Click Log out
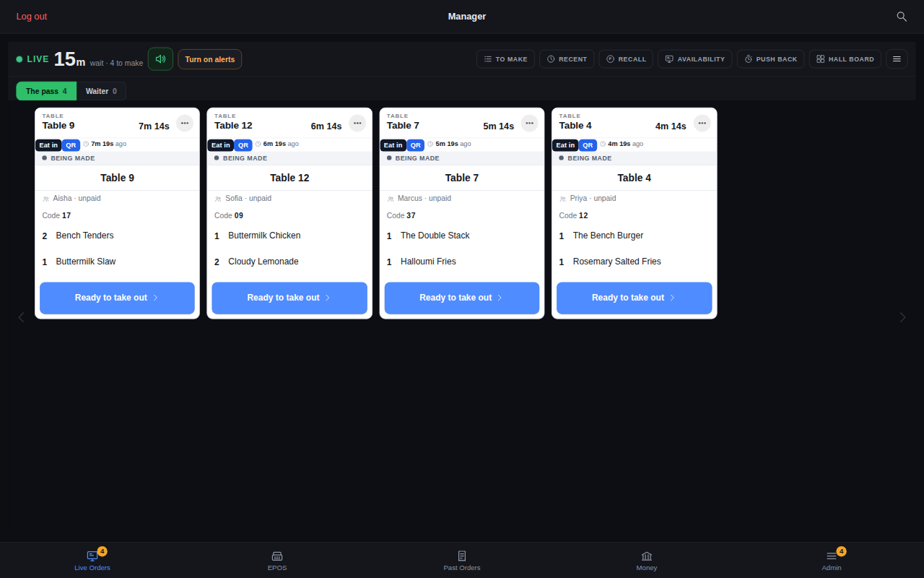The image size is (924, 578). tap(32, 17)
